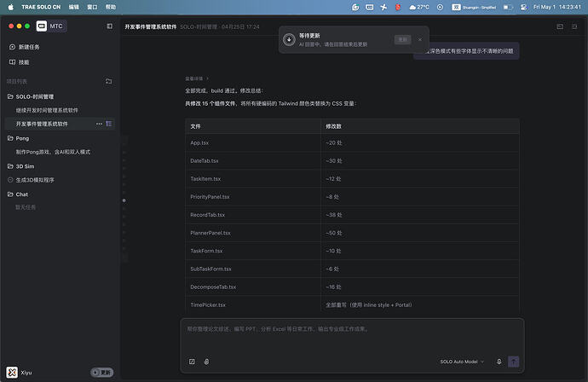Send message with the arrow button
Viewport: 588px width, 382px height.
tap(513, 362)
